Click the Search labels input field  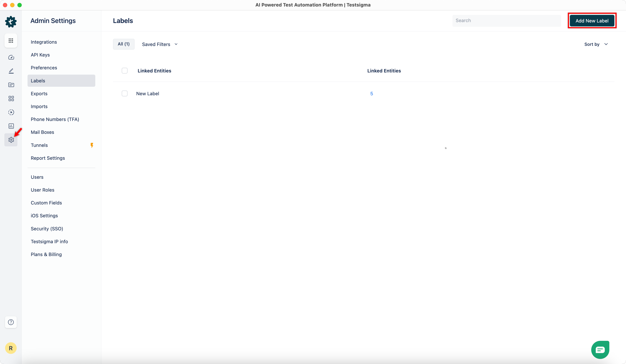coord(506,21)
